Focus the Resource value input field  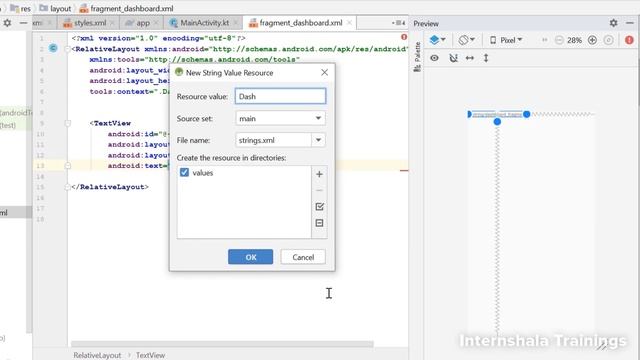pyautogui.click(x=280, y=96)
